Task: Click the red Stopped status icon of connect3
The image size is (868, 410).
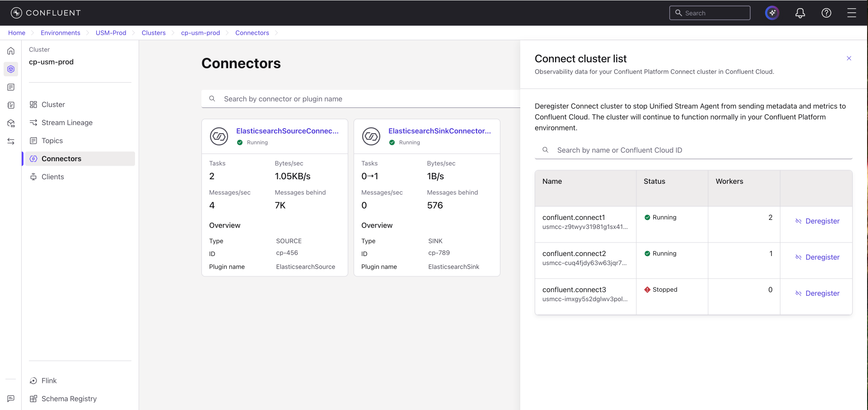Action: [x=647, y=289]
